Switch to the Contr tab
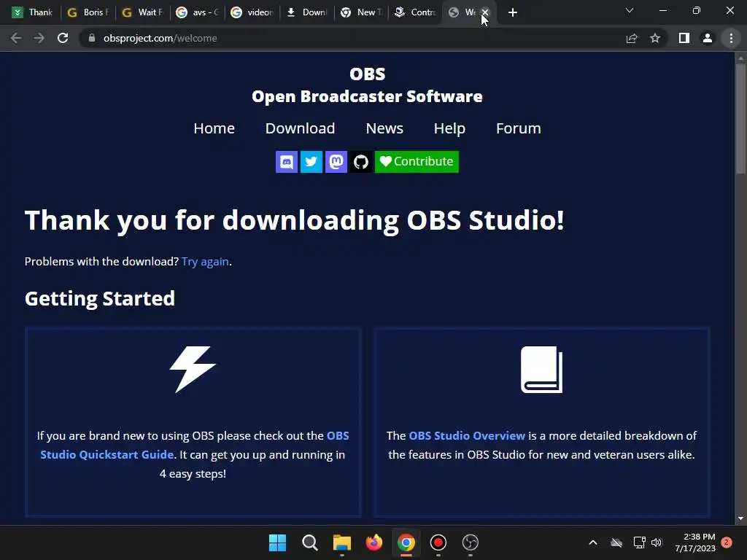 coord(416,12)
